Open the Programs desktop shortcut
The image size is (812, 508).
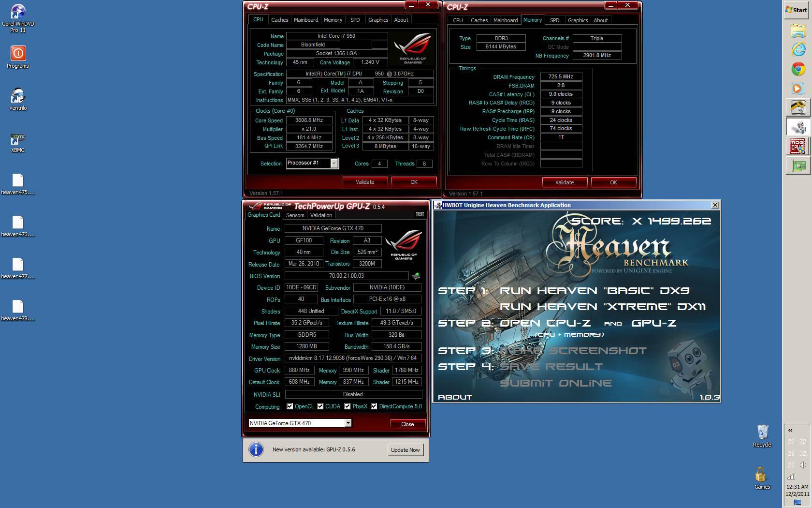click(x=18, y=57)
